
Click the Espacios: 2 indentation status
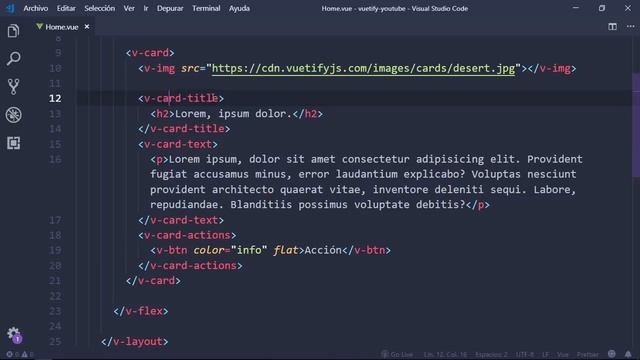pos(491,354)
